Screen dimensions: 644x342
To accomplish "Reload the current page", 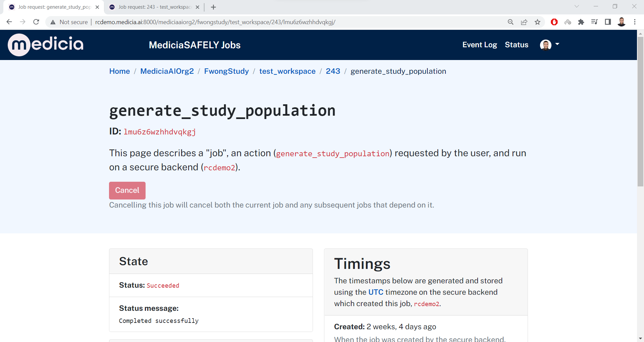I will pyautogui.click(x=36, y=22).
